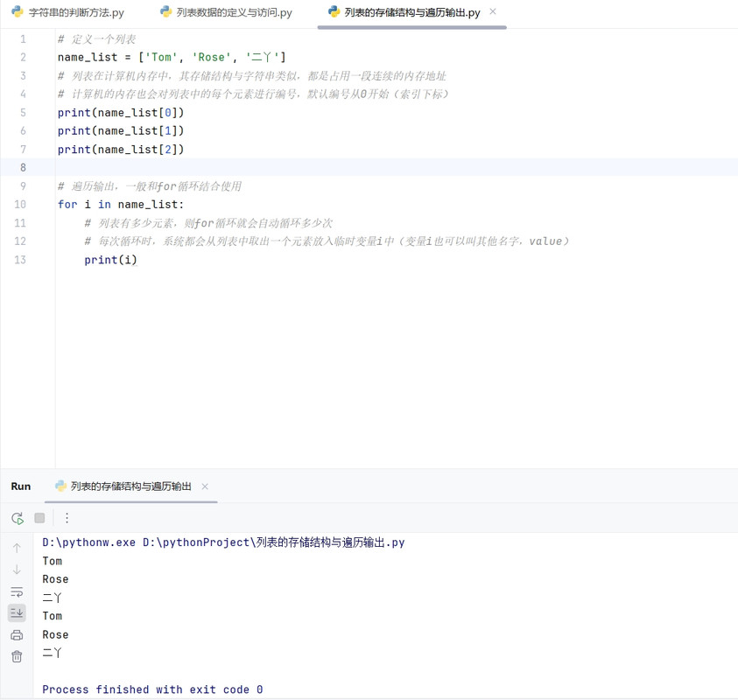Click the Stop process square icon
This screenshot has height=700, width=738.
coord(39,518)
